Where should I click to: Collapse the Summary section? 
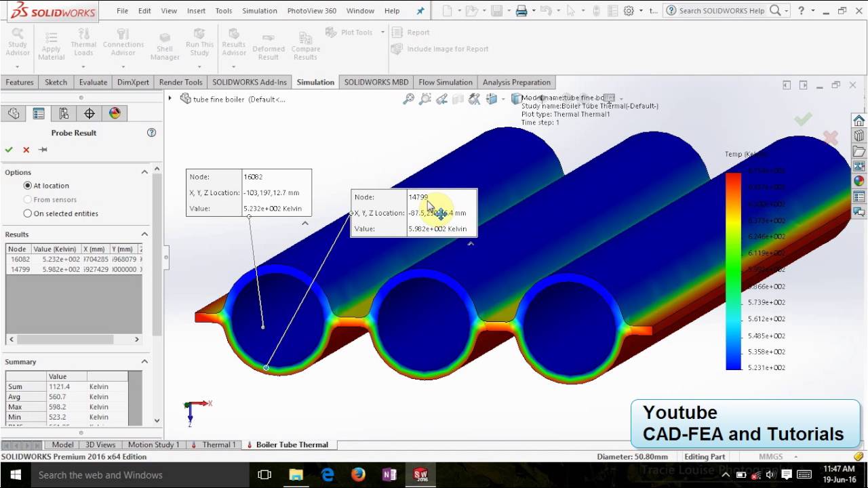tap(144, 362)
